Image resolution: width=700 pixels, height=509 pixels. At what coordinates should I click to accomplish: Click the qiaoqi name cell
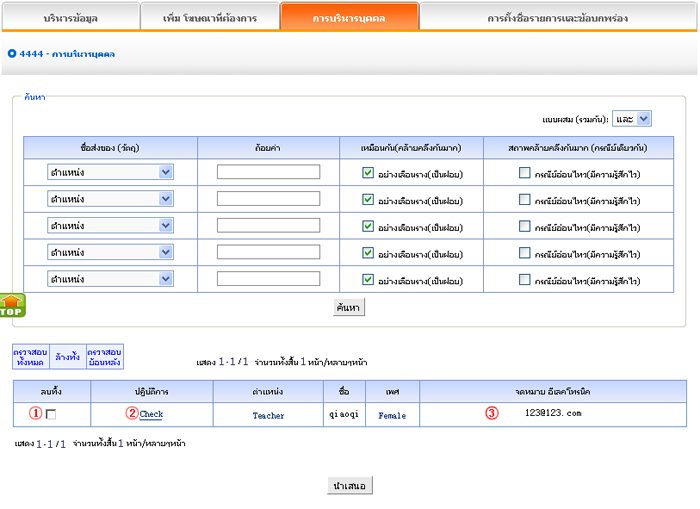pyautogui.click(x=344, y=414)
